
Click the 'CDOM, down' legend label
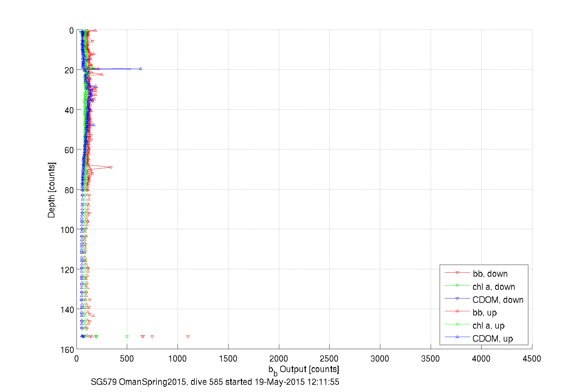coord(498,300)
